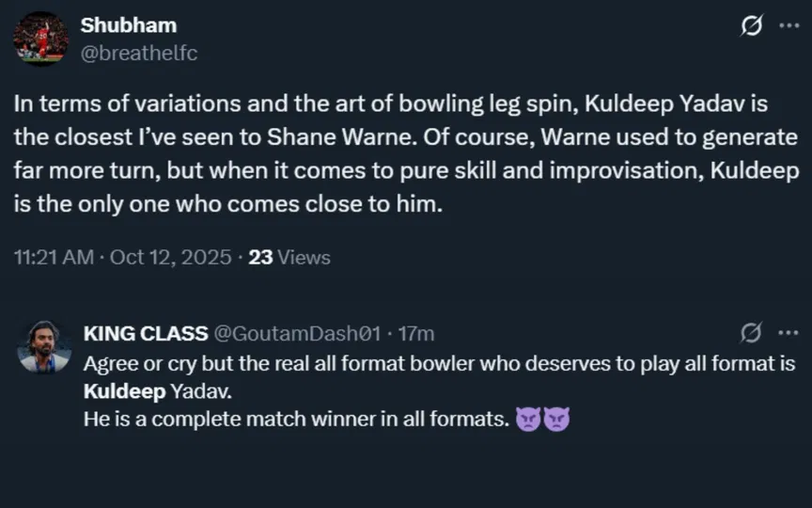The height and width of the screenshot is (508, 812).
Task: Expand more options menu on KING CLASS reply
Action: click(789, 332)
